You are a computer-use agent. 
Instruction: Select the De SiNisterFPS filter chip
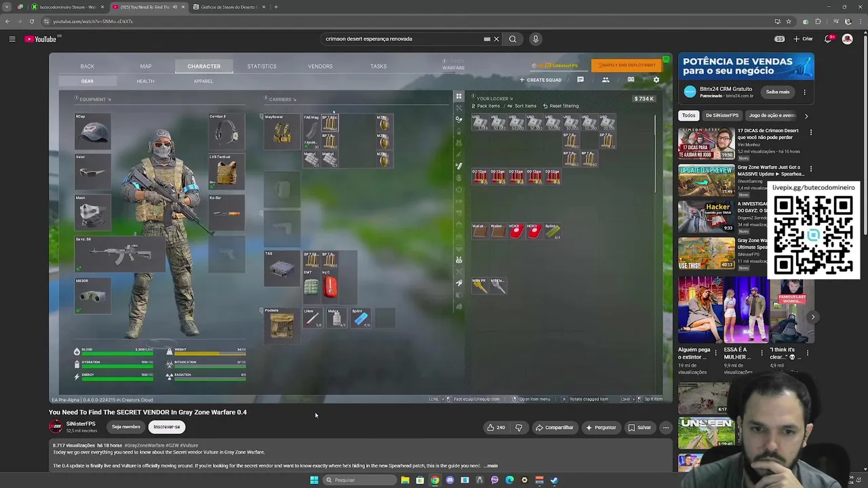coord(722,115)
